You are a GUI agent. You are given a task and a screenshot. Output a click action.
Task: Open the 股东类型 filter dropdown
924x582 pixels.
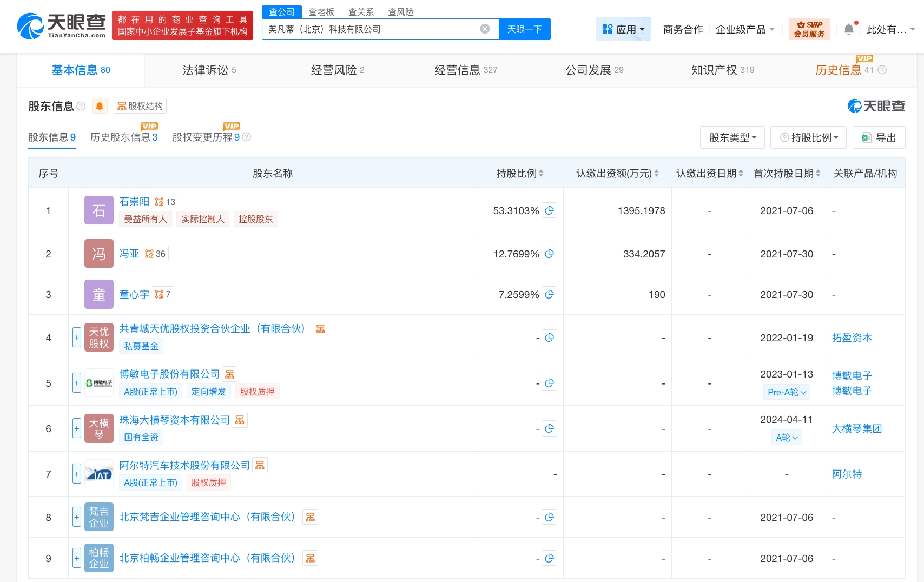732,137
